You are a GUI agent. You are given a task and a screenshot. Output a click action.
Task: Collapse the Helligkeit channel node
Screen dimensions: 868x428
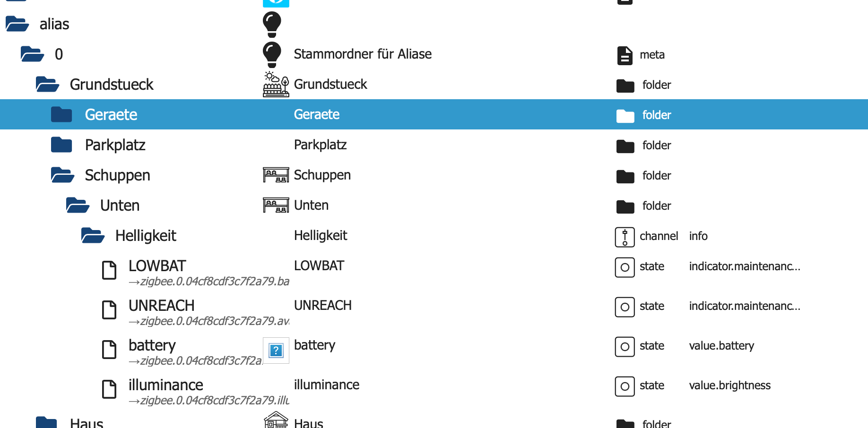[x=93, y=236]
